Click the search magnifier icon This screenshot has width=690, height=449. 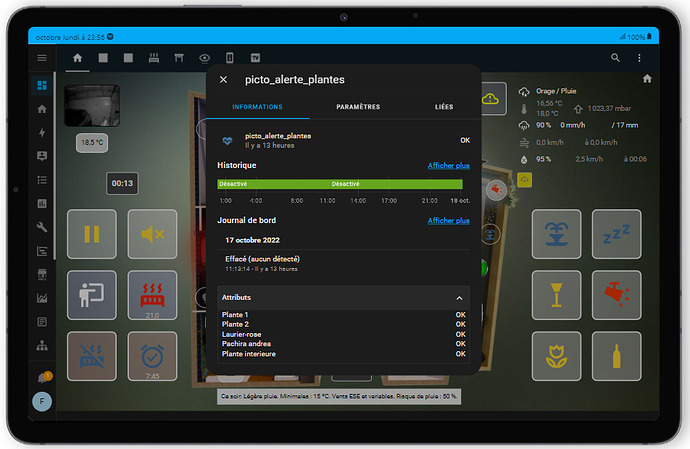pyautogui.click(x=616, y=58)
